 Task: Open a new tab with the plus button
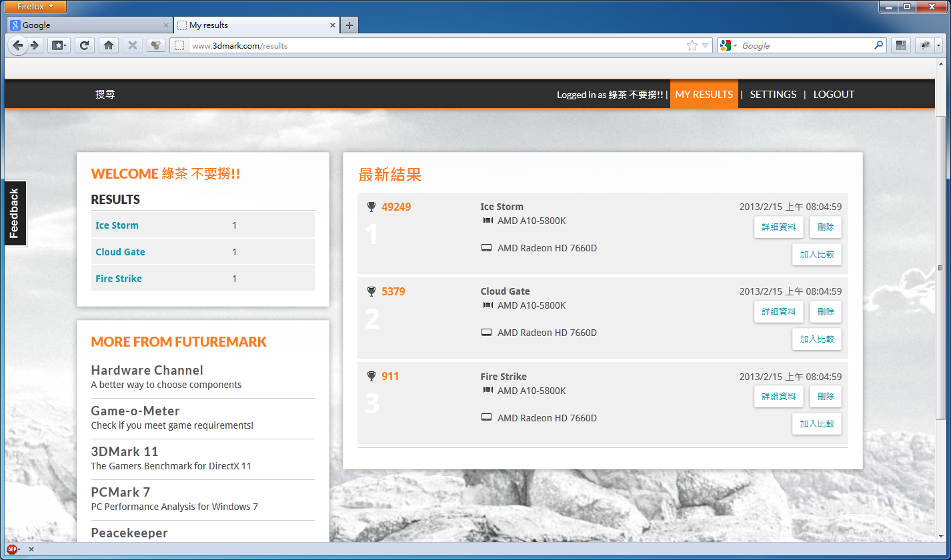point(349,25)
